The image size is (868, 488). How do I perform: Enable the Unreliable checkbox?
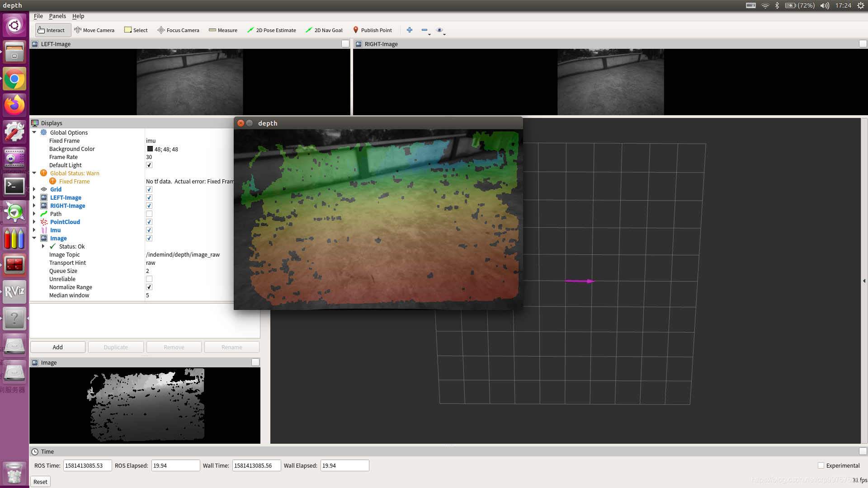pyautogui.click(x=149, y=279)
